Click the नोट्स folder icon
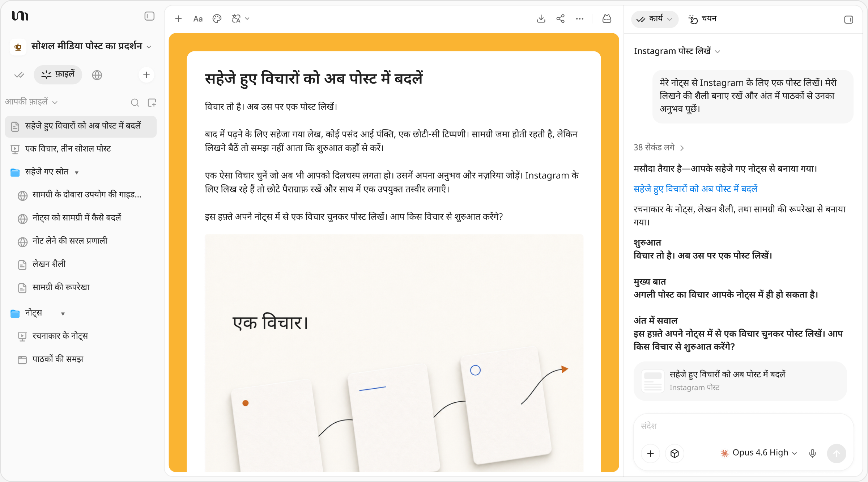 click(15, 313)
